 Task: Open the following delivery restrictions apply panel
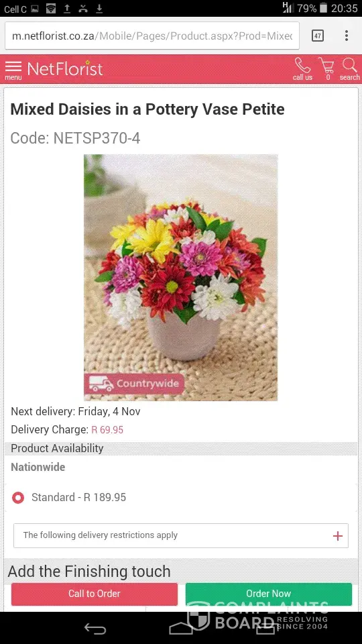181,535
